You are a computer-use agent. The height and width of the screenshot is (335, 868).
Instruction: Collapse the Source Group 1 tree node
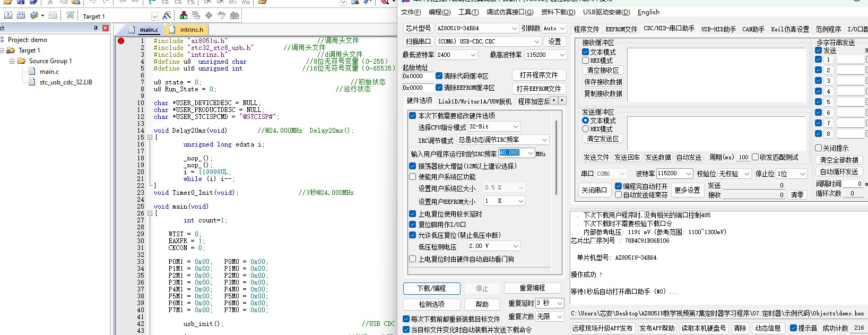(x=12, y=61)
